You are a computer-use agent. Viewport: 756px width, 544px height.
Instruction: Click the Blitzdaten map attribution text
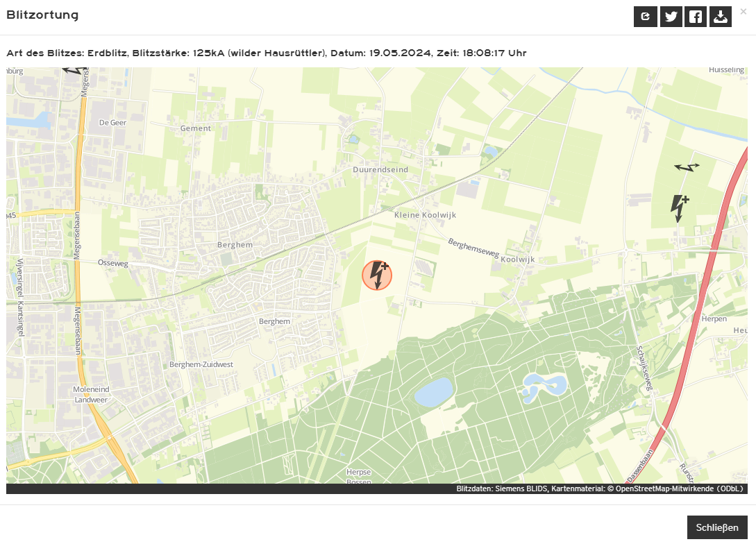(x=599, y=488)
